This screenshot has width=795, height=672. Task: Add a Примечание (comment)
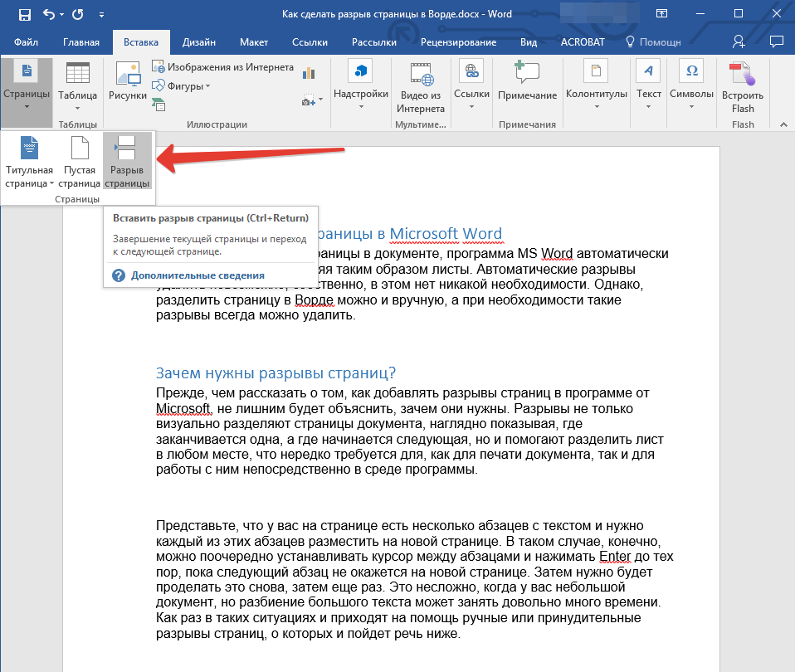[x=527, y=83]
